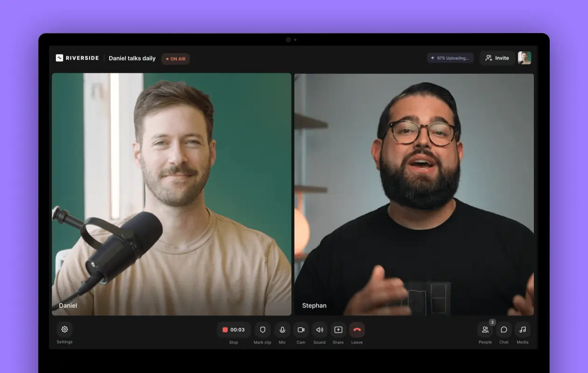The height and width of the screenshot is (373, 588).
Task: Leave the session with the red handset icon
Action: (357, 330)
